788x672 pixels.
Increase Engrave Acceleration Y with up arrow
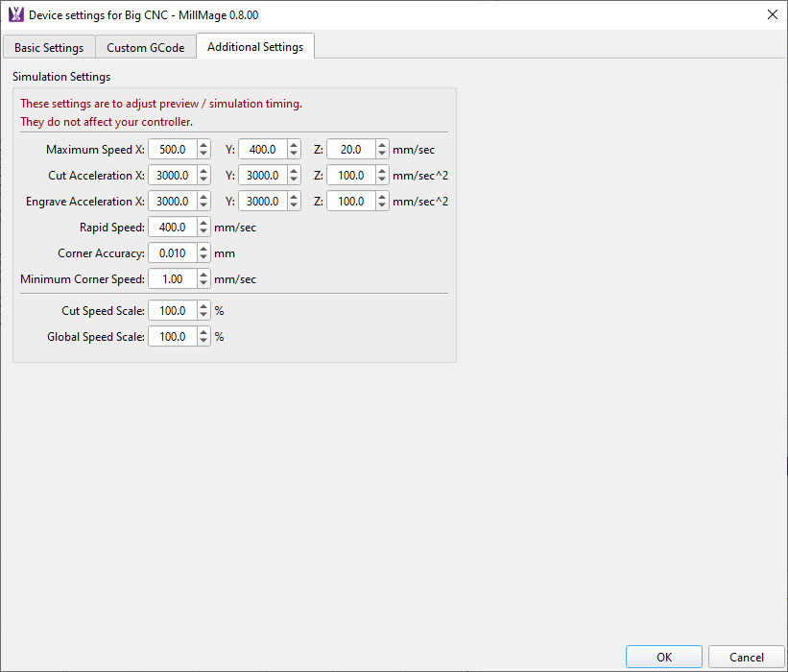point(293,197)
